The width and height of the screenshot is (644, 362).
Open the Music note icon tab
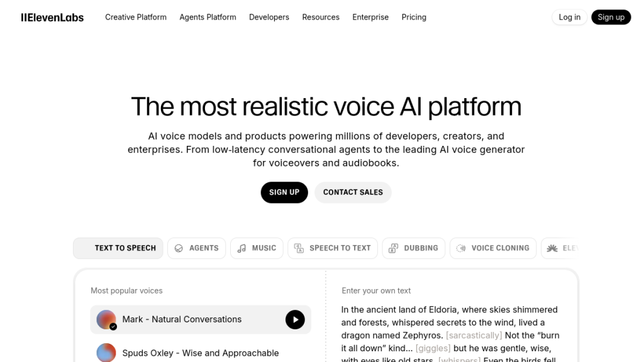point(257,248)
